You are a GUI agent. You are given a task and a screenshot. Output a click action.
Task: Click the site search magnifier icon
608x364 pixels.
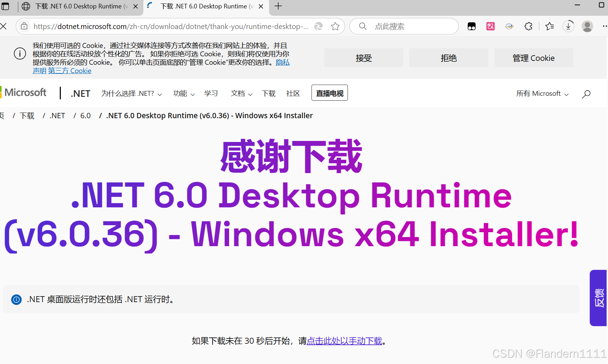[x=586, y=93]
